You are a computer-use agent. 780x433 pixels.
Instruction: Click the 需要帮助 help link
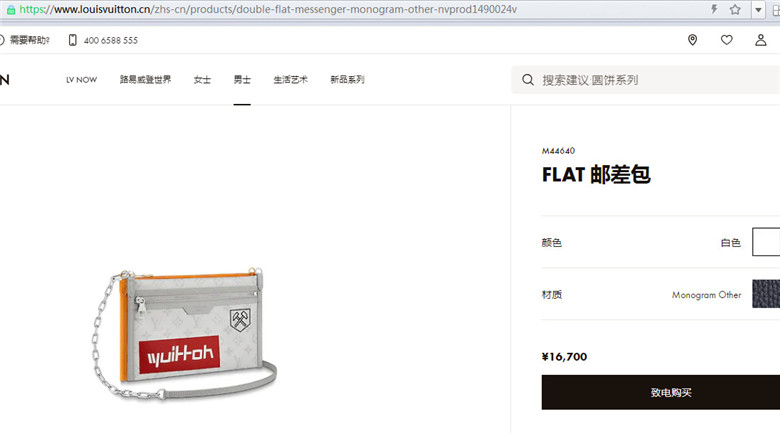coord(30,40)
